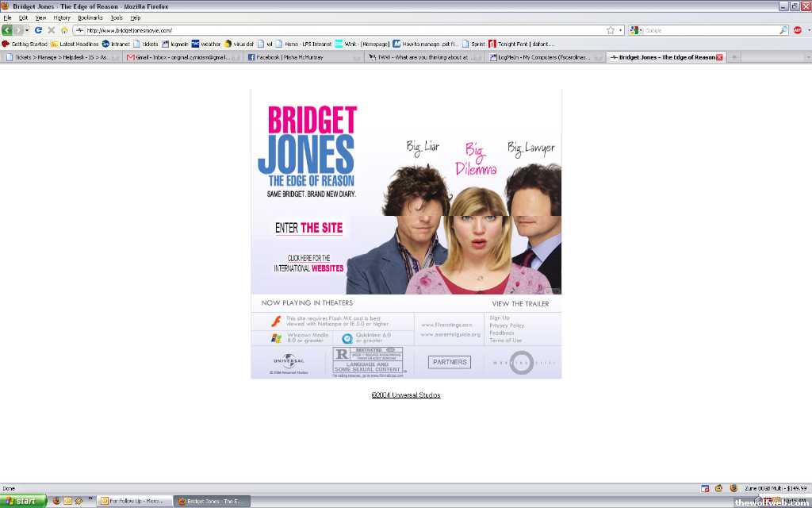Viewport: 812px width, 508px height.
Task: Click inside the Google search box
Action: [x=710, y=31]
